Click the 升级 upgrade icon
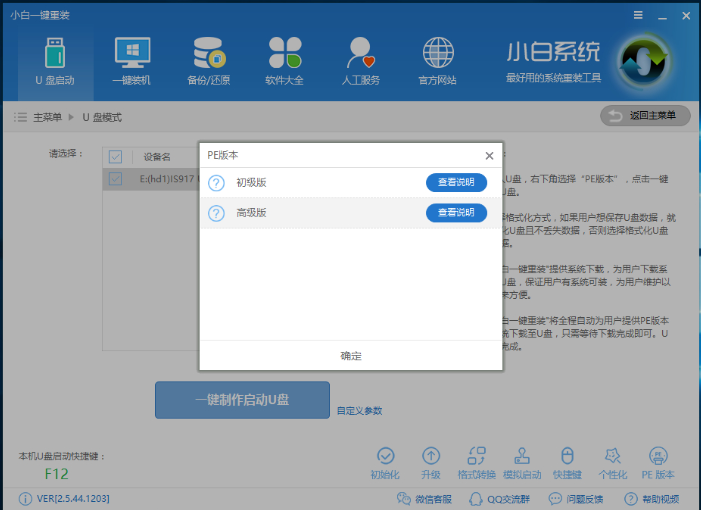Screen dimensions: 701x510 click(431, 463)
